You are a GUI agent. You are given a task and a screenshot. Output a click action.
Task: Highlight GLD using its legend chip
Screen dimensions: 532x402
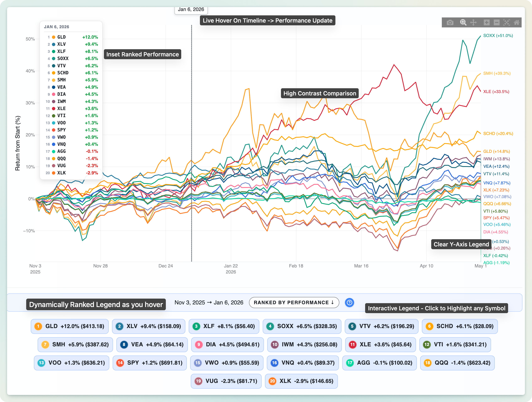point(69,326)
